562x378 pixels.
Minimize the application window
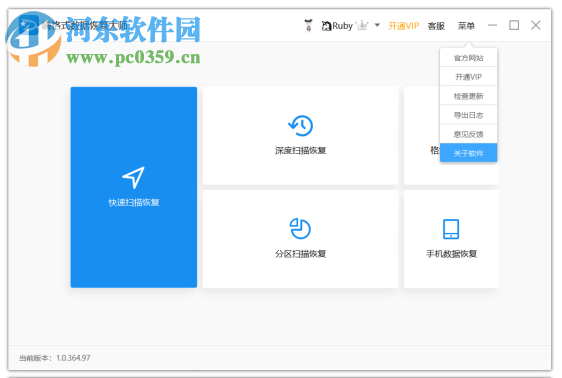click(x=492, y=25)
